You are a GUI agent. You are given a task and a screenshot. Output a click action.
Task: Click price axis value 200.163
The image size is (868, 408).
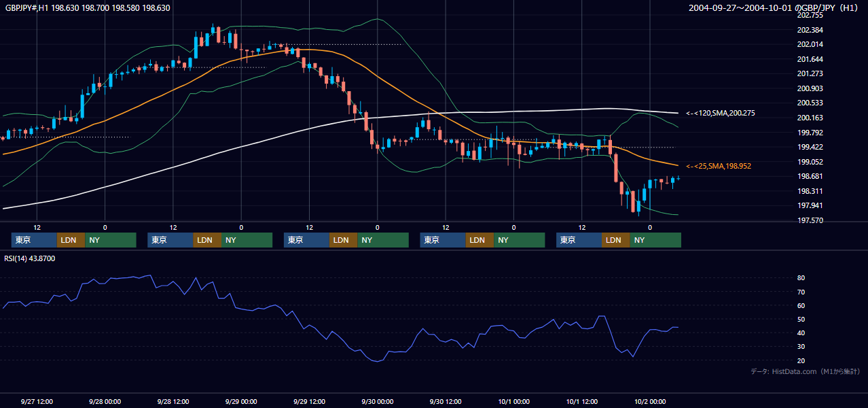click(x=810, y=118)
